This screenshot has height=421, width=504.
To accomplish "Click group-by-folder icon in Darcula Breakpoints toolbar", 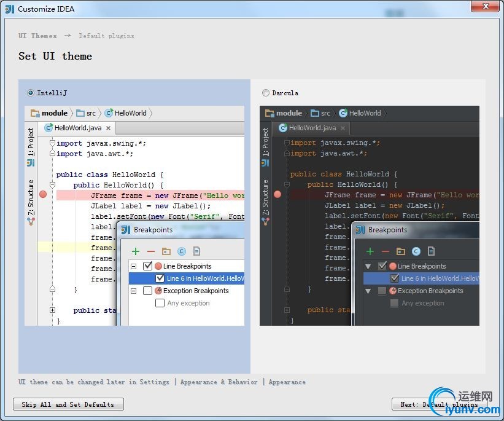I will pyautogui.click(x=400, y=251).
